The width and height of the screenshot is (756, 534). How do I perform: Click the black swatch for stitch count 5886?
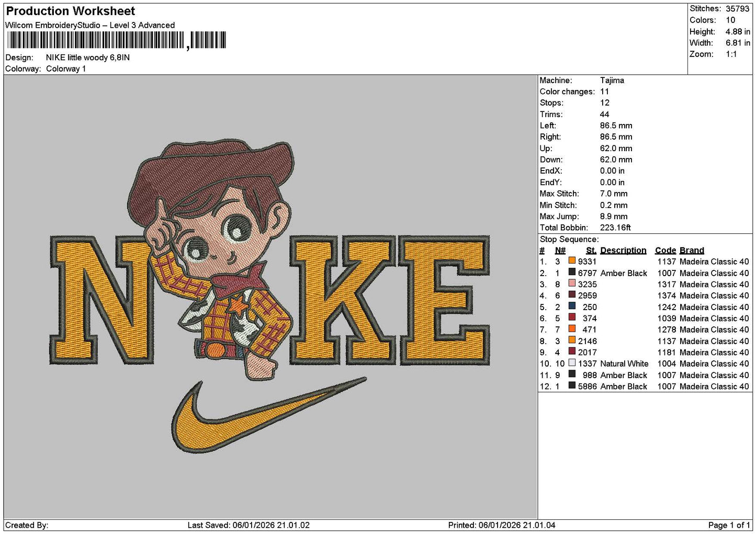[572, 386]
